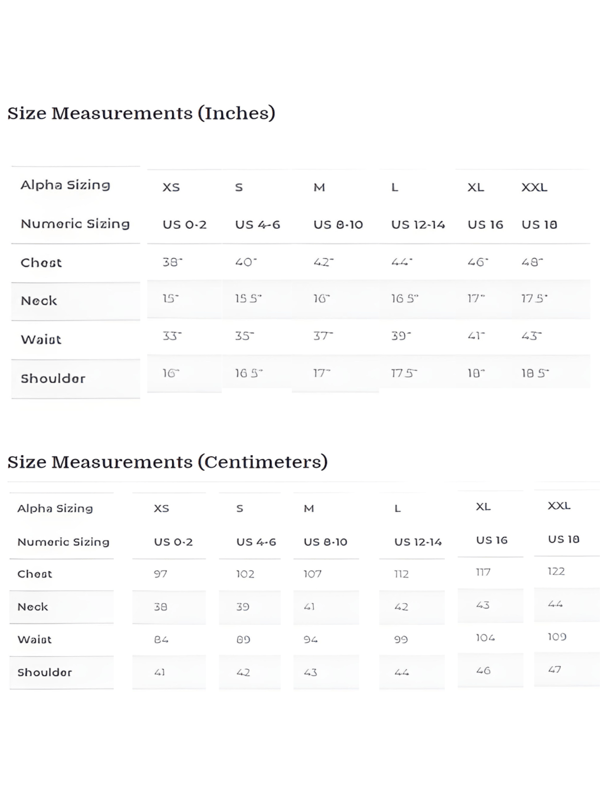Click the 109 waist value for XXL
This screenshot has width=600, height=800.
click(557, 637)
